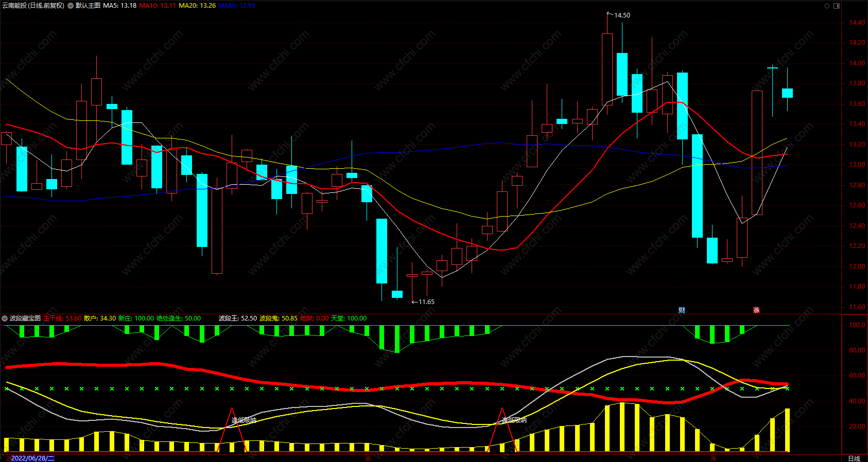Click the first 逢低吸纳 signal label
This screenshot has width=868, height=462.
[x=244, y=420]
